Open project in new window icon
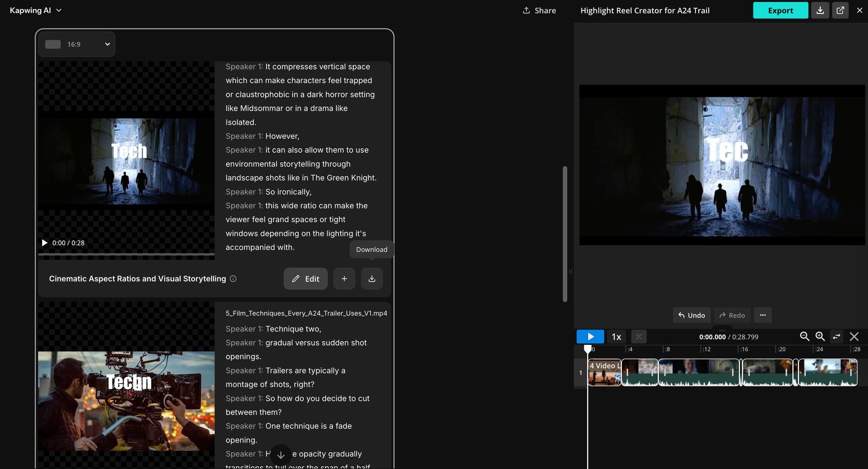The width and height of the screenshot is (868, 469). click(840, 10)
